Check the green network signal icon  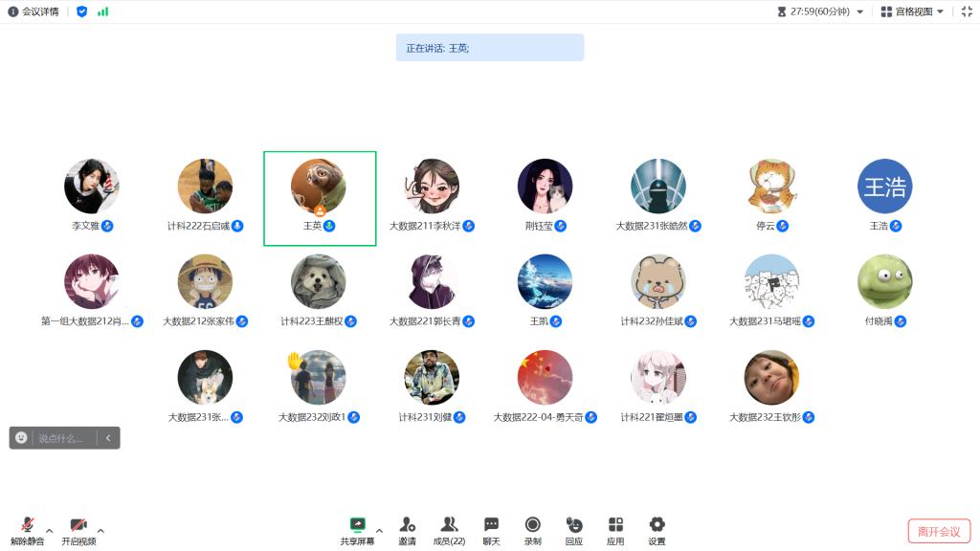(x=102, y=11)
